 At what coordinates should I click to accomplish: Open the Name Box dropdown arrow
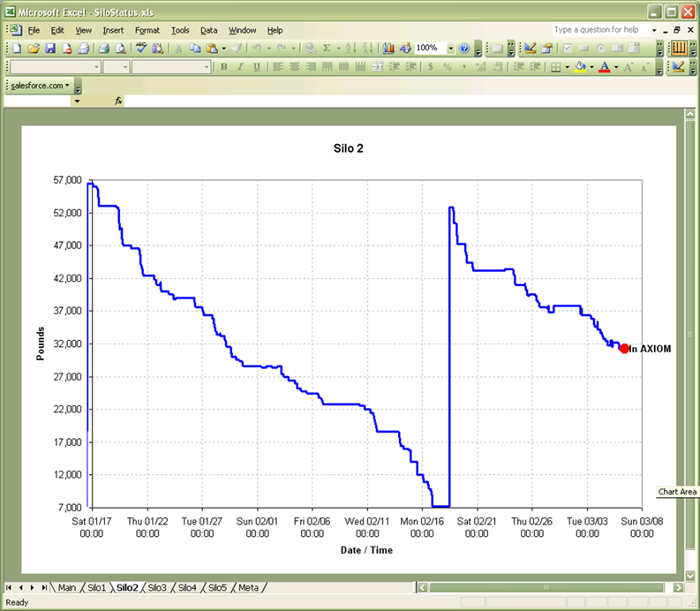tap(77, 102)
